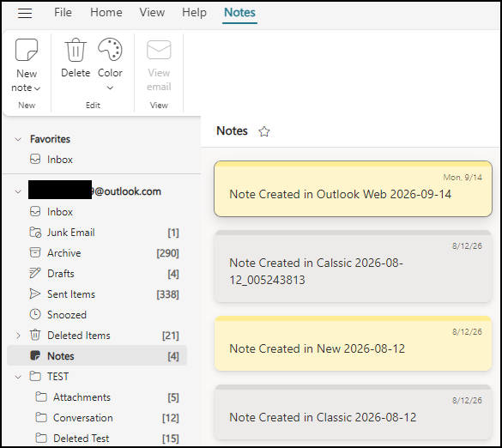Screen dimensions: 502x448
Task: Open New note dropdown arrow
Action: point(37,88)
